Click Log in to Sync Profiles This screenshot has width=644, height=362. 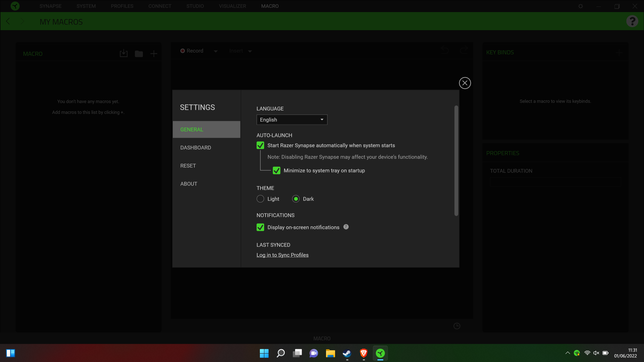pyautogui.click(x=282, y=255)
